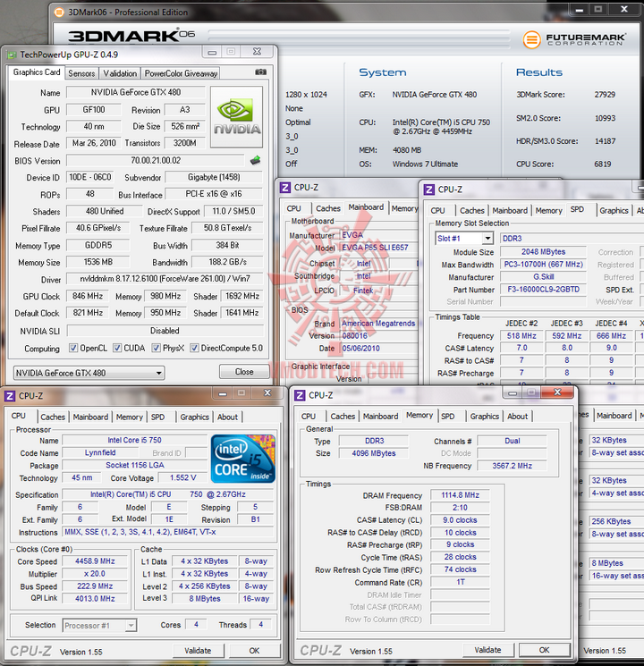The image size is (644, 666).
Task: Click the Z icon of the CPU-Z Memory window
Action: [x=300, y=395]
